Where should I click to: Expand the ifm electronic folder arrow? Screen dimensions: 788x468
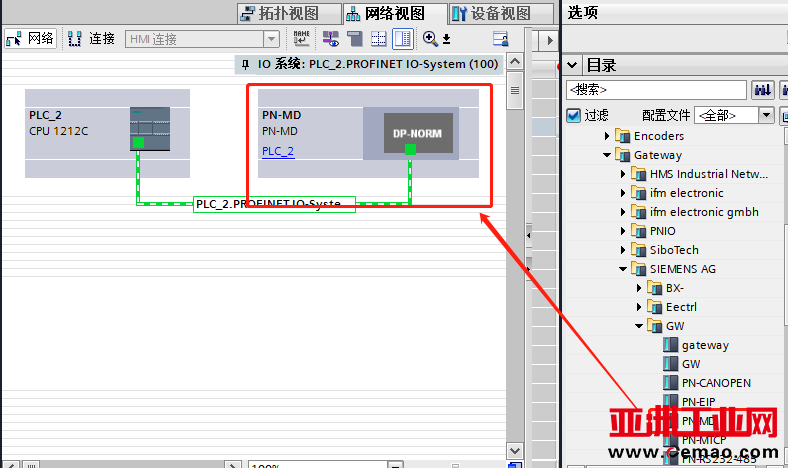(x=623, y=193)
